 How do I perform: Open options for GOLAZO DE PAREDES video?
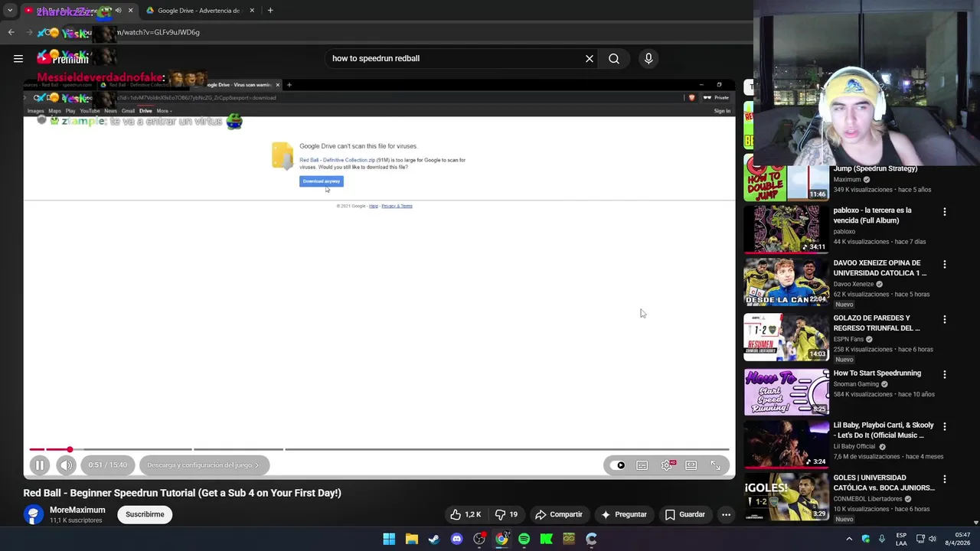945,319
